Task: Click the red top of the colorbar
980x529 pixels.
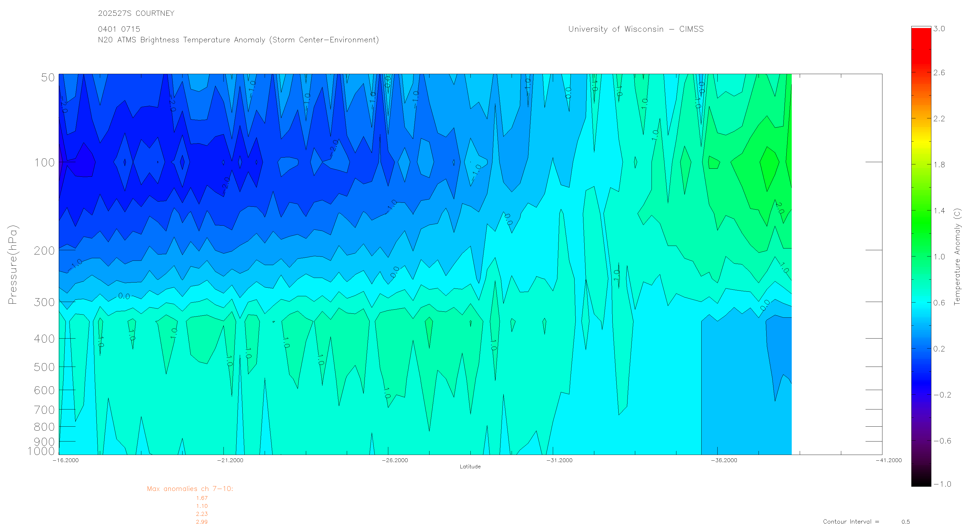Action: [x=921, y=42]
